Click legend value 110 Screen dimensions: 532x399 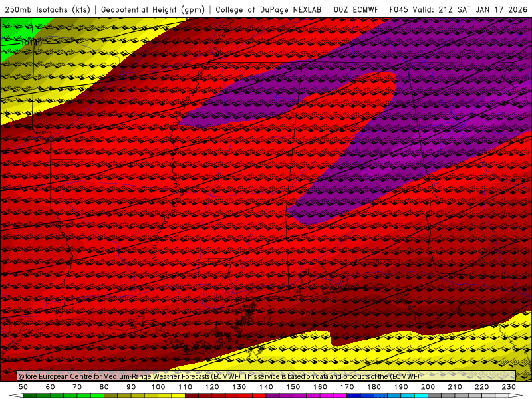[186, 387]
